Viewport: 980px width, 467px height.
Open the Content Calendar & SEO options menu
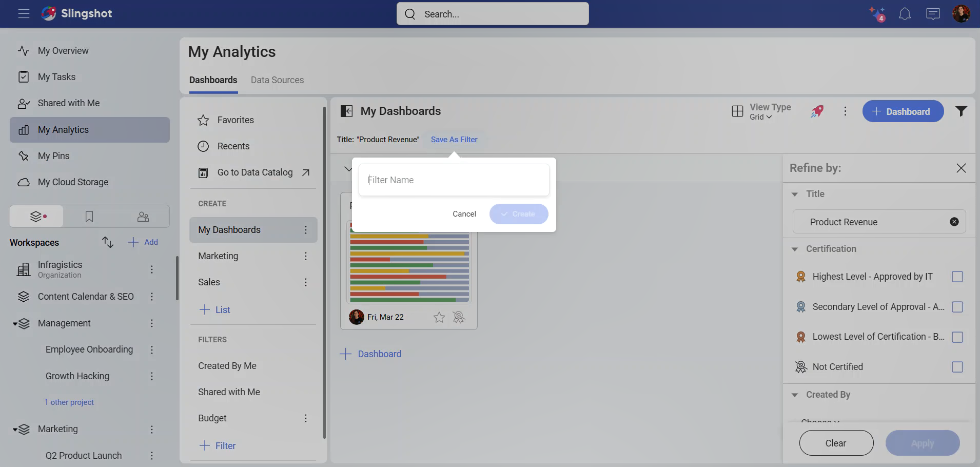coord(152,297)
